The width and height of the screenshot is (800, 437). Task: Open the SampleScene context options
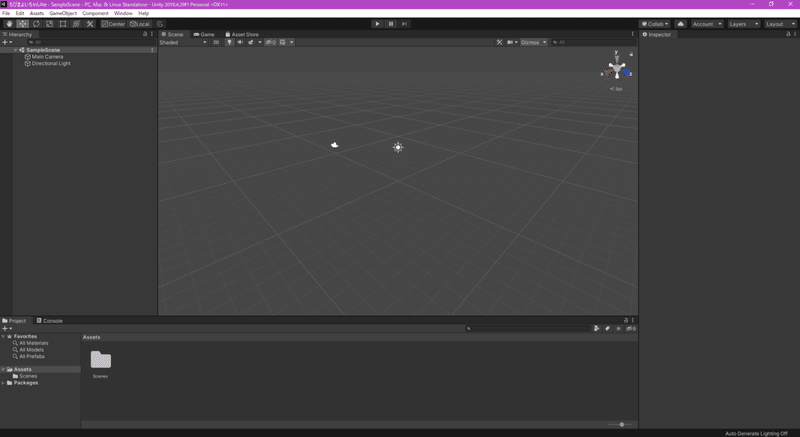click(x=152, y=50)
